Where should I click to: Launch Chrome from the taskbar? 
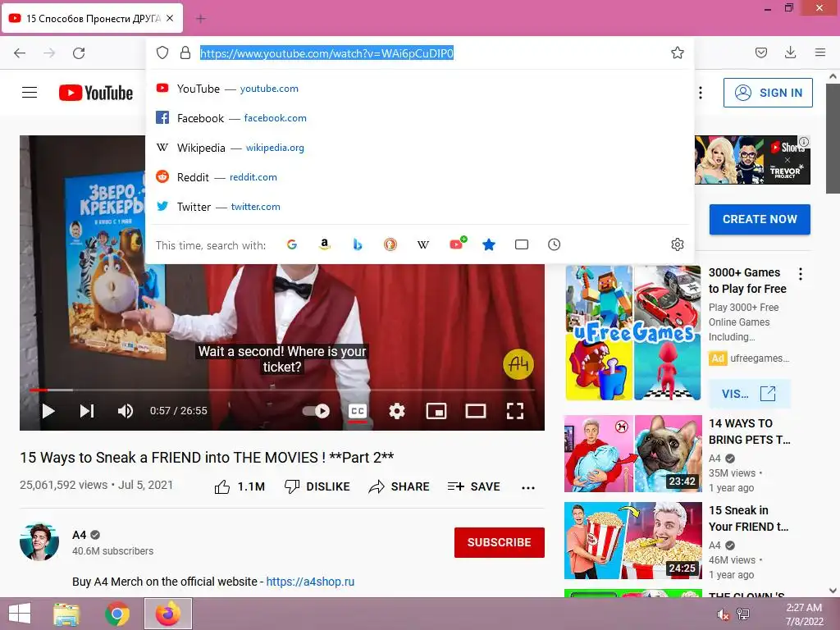click(x=117, y=614)
